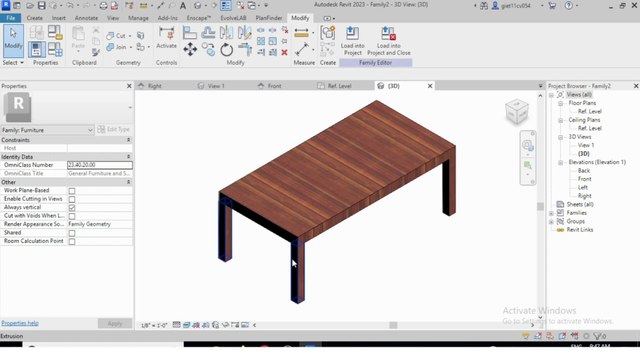The height and width of the screenshot is (360, 640).
Task: Click the Aligned Dimension icon
Action: (302, 33)
